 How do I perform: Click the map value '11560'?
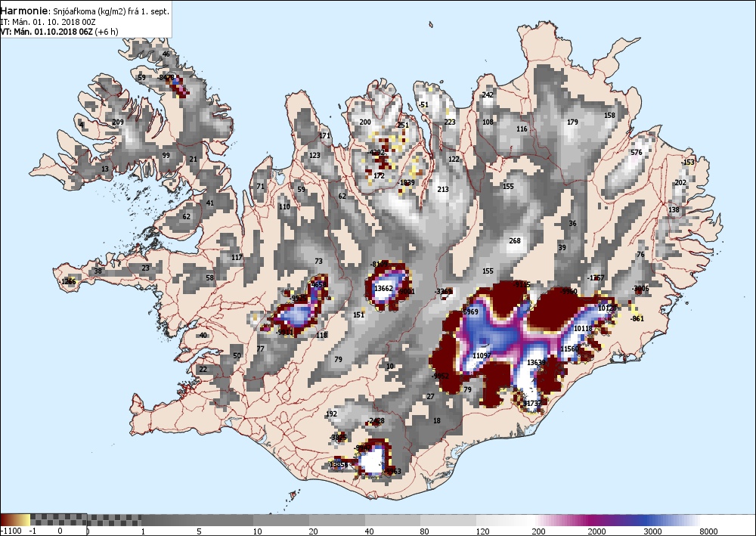pyautogui.click(x=569, y=349)
